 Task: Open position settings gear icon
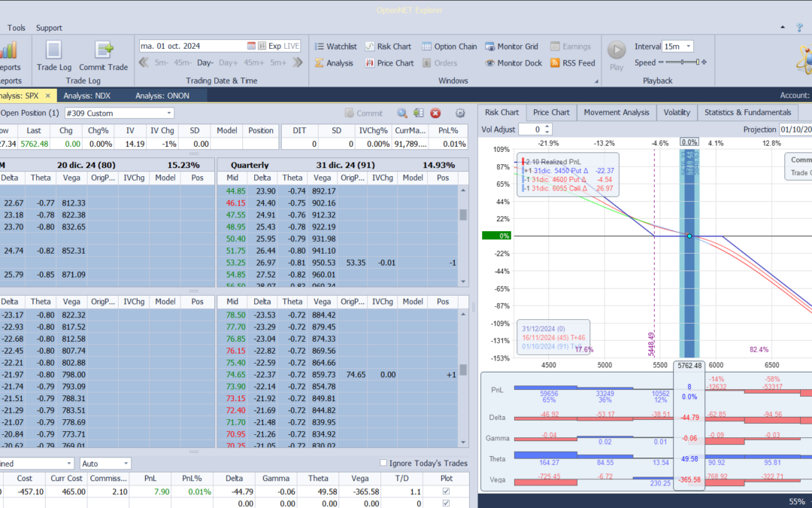tap(460, 113)
